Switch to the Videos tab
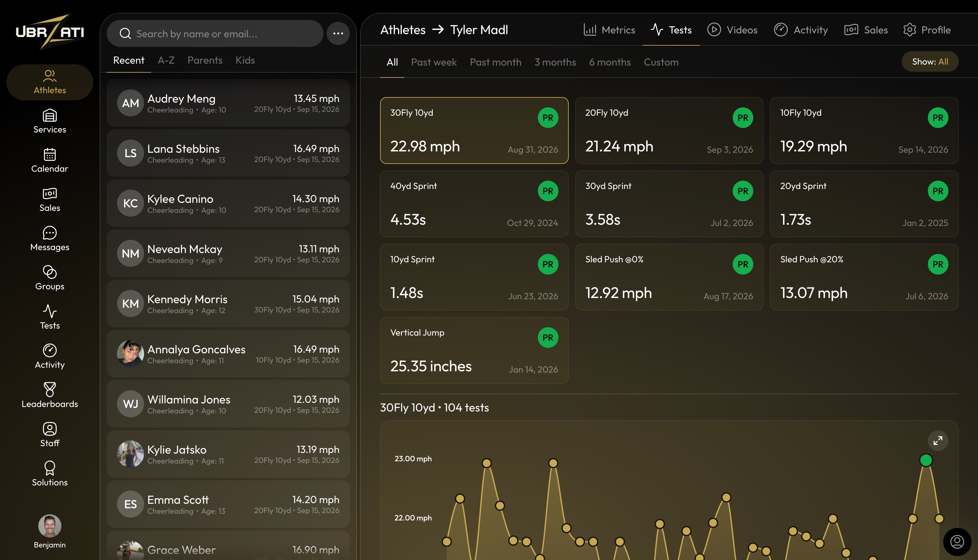This screenshot has height=560, width=978. (732, 30)
